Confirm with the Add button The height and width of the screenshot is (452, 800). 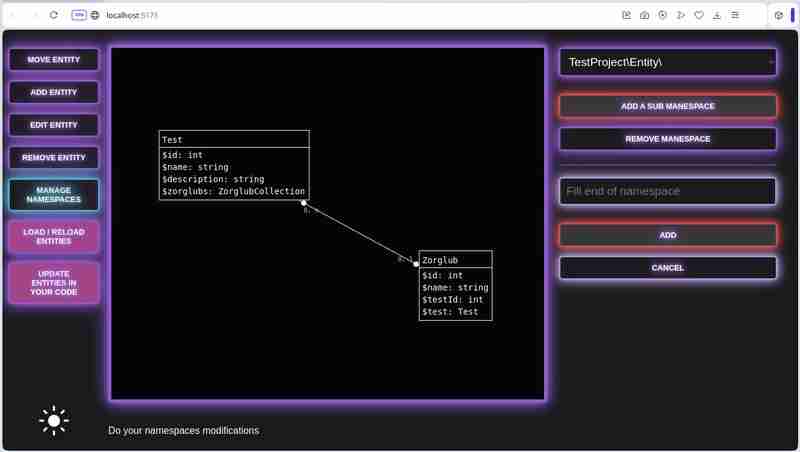coord(668,235)
